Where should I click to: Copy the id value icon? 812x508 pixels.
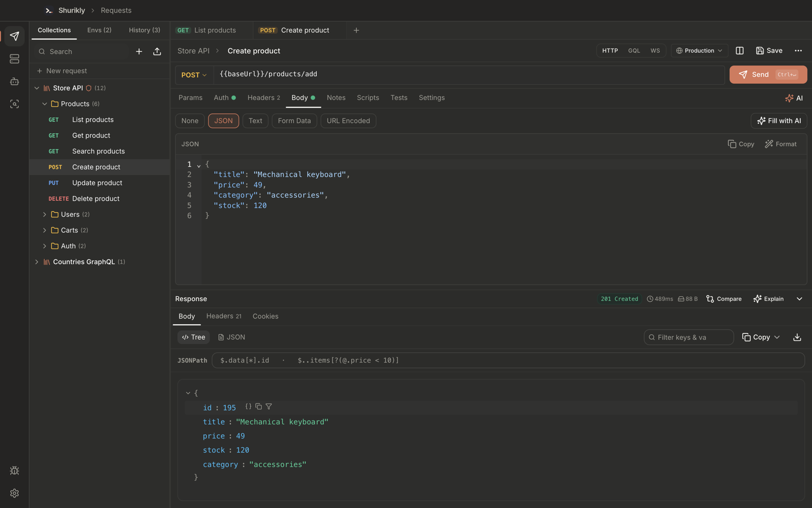pyautogui.click(x=258, y=406)
